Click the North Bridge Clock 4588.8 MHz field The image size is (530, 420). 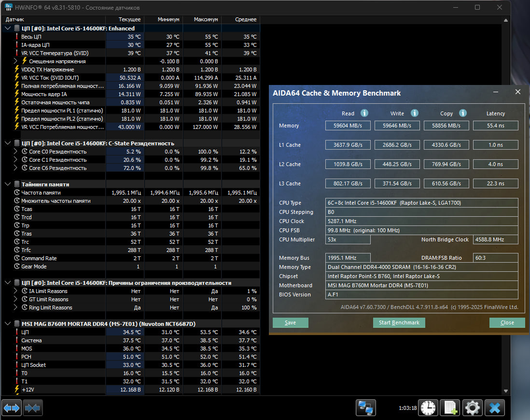tap(496, 239)
